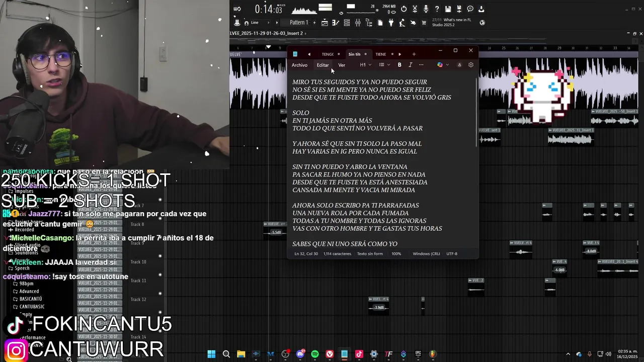
Task: Click the FL Studio save project icon
Action: point(448,9)
